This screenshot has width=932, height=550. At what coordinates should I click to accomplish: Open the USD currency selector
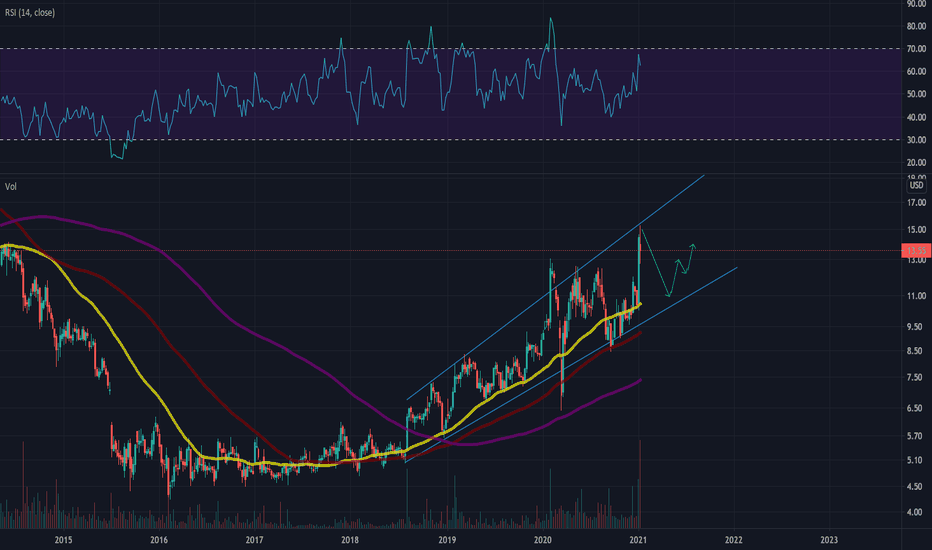(x=917, y=186)
